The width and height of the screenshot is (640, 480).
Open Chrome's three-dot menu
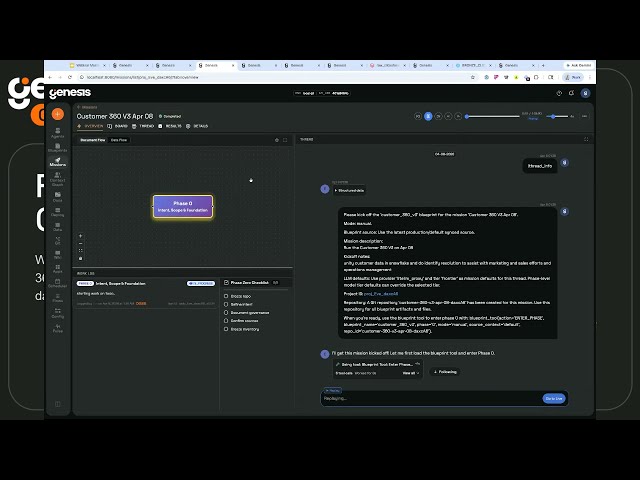[x=590, y=77]
